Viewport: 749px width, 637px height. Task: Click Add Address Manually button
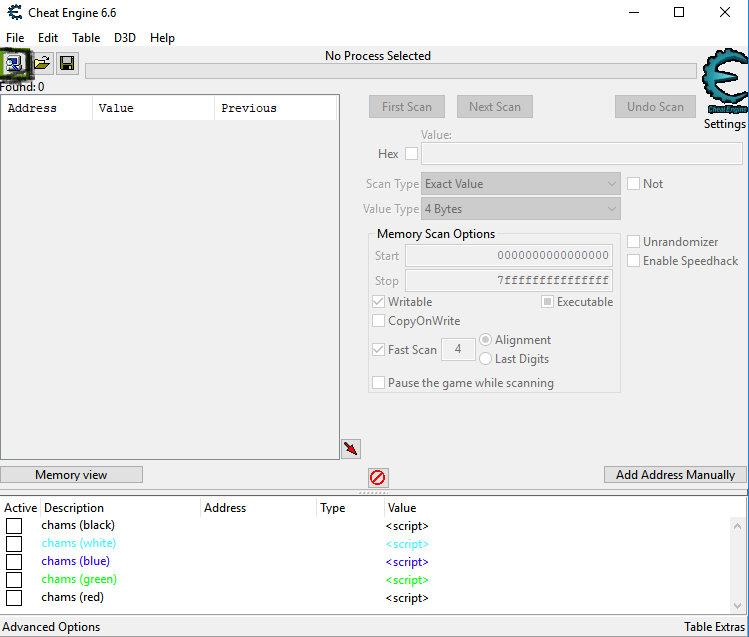675,475
